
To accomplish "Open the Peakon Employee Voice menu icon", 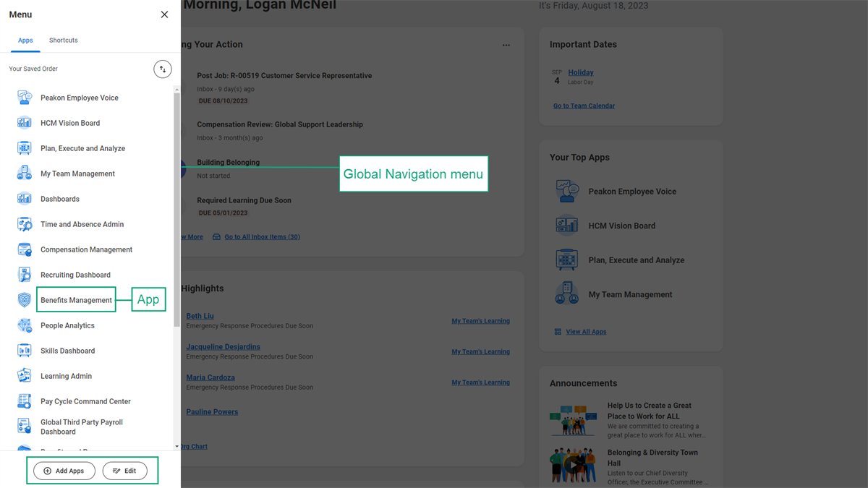I will [25, 98].
